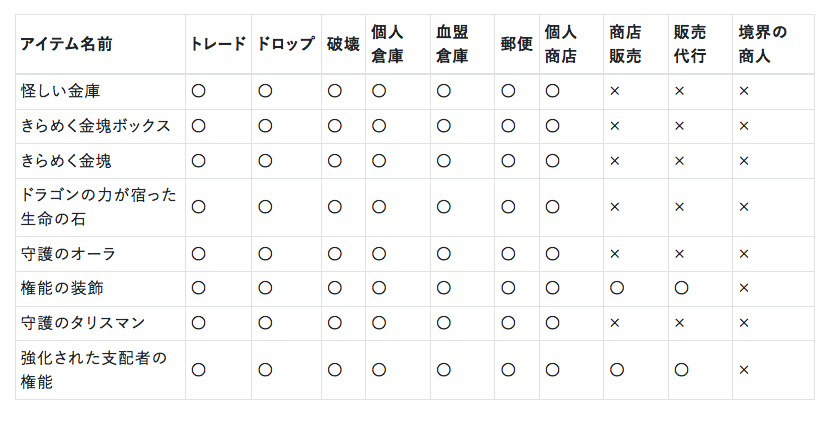Viewport: 838px width, 433px height.
Task: Click the × for 守護のタリスマン 販売代行
Action: 679,323
